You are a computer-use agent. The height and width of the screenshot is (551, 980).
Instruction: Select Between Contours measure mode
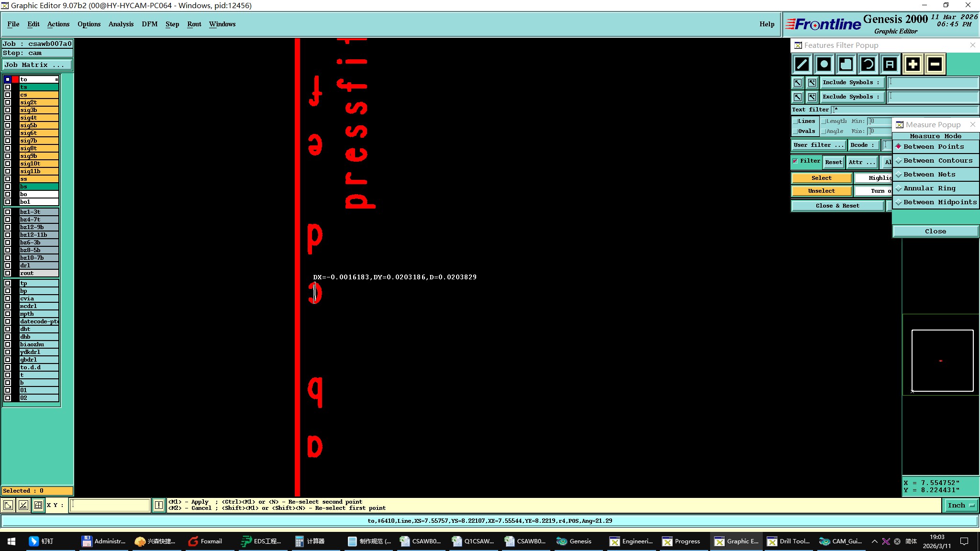[937, 161]
